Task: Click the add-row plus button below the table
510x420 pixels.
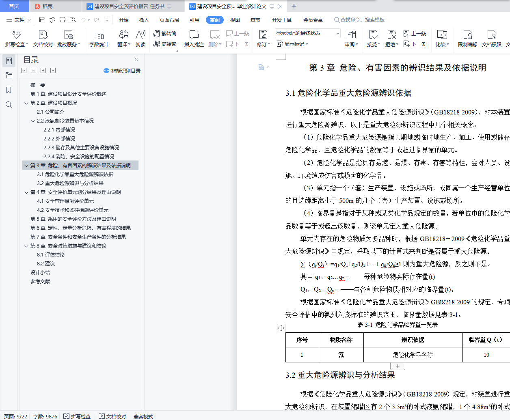Action: 398,366
